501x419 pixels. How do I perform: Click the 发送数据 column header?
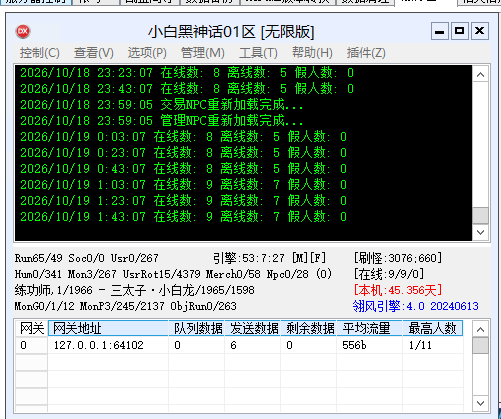click(253, 328)
